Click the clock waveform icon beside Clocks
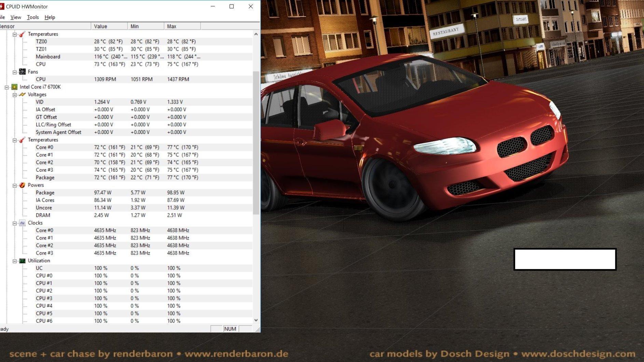The height and width of the screenshot is (362, 644). point(22,223)
